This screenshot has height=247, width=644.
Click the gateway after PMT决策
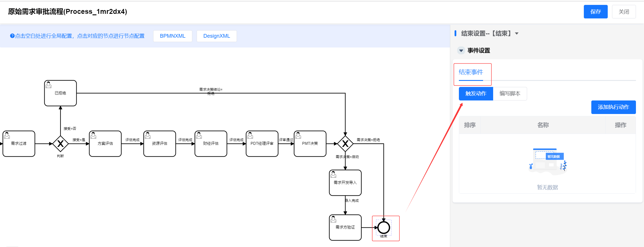pyautogui.click(x=345, y=144)
